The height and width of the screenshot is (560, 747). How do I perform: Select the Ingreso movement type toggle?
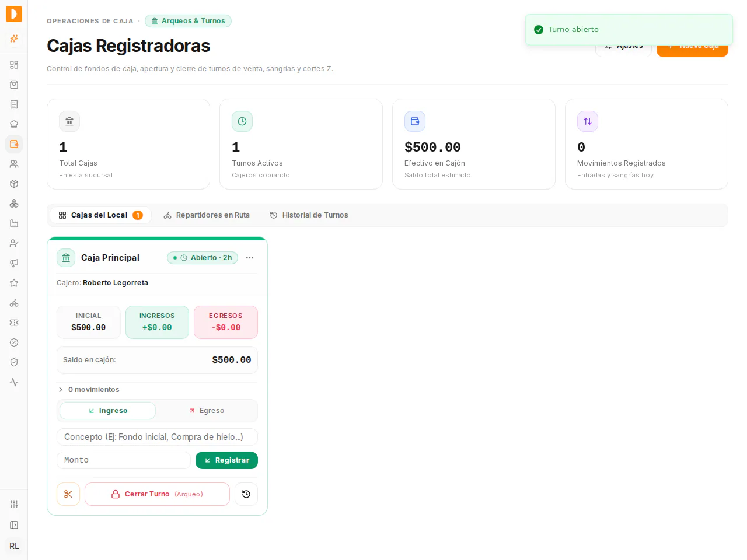(x=107, y=411)
